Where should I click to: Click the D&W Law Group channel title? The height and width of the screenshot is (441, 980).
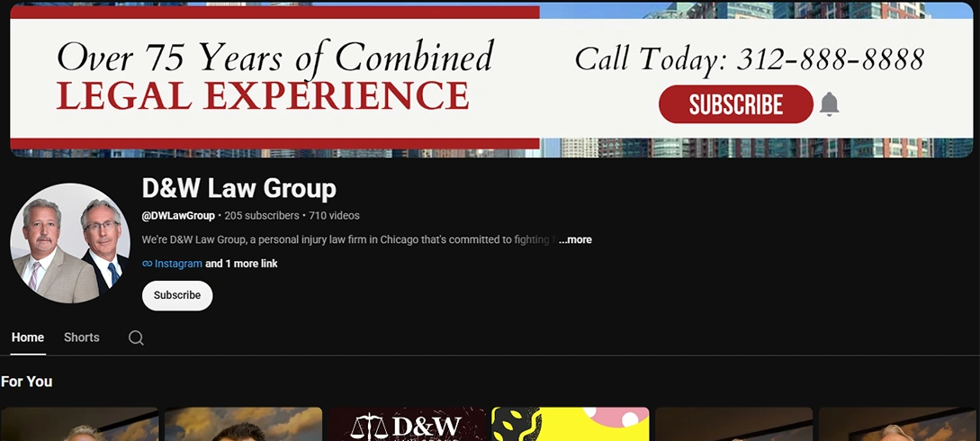pyautogui.click(x=238, y=188)
